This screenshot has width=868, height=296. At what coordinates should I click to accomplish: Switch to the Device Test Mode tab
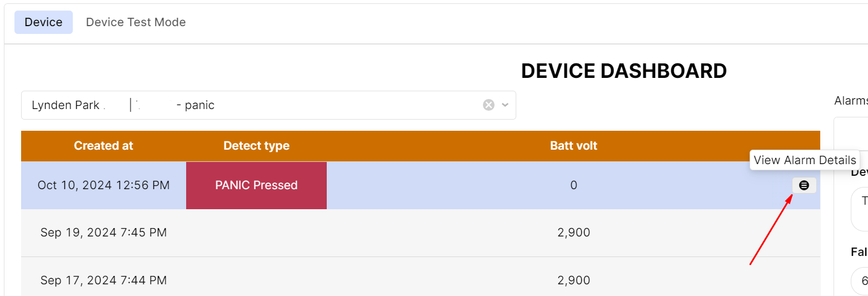tap(136, 22)
